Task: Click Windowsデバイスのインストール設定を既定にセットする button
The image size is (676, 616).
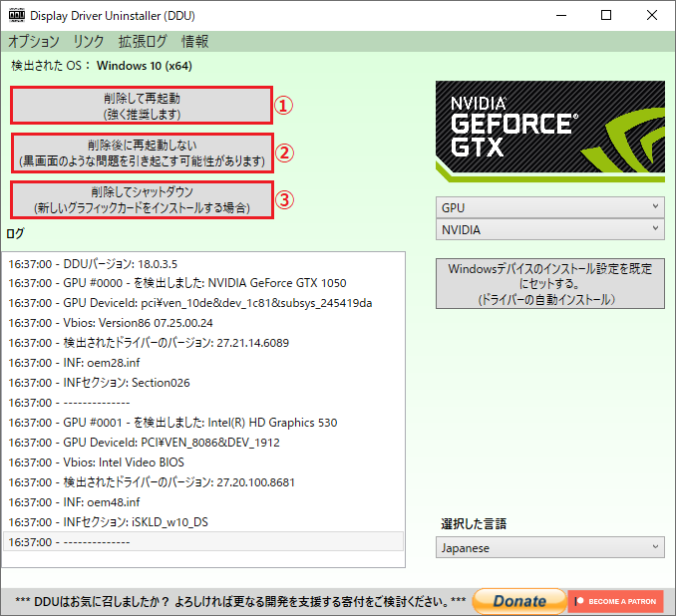Action: pos(550,284)
